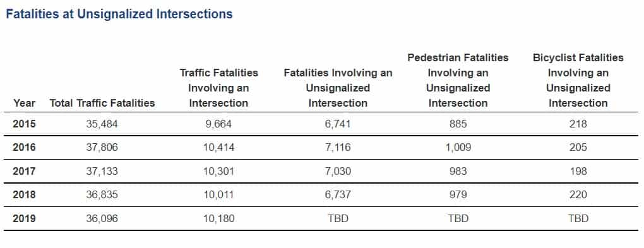Click the TBD cell under Bicyclist Fatalities
The image size is (644, 248).
pyautogui.click(x=578, y=218)
